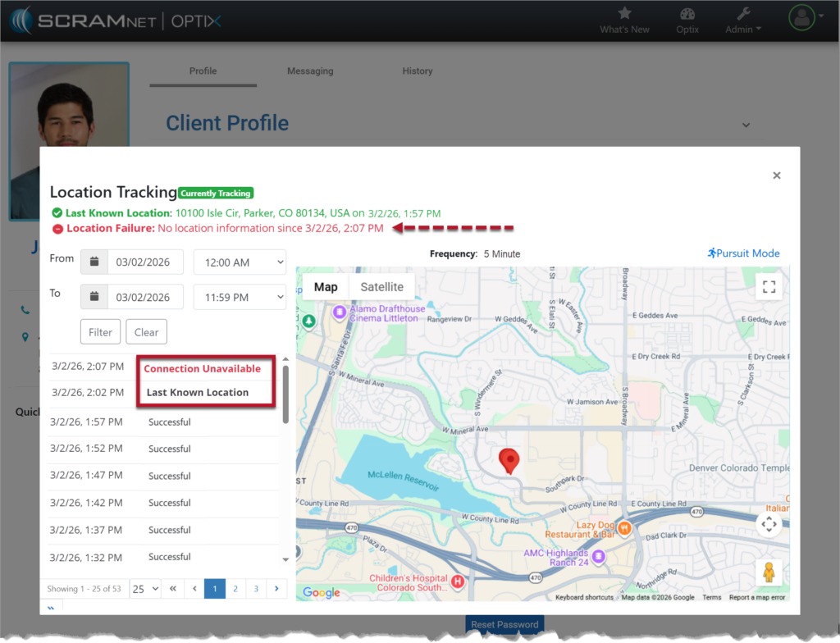Click the What's New star icon
The height and width of the screenshot is (643, 840).
[x=624, y=14]
